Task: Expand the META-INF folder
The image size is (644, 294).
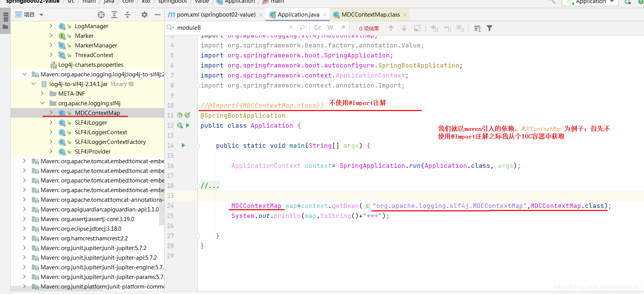Action: pos(42,93)
